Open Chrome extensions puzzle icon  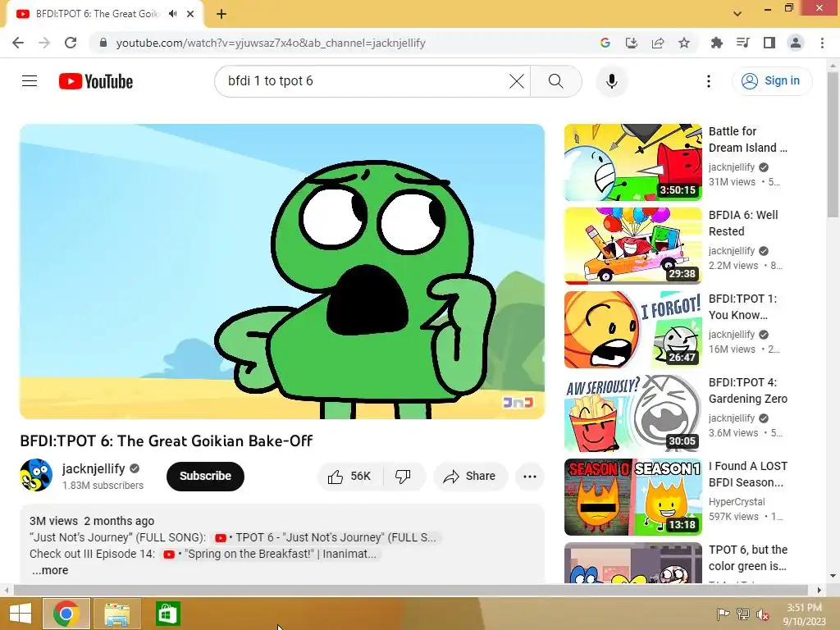coord(717,43)
